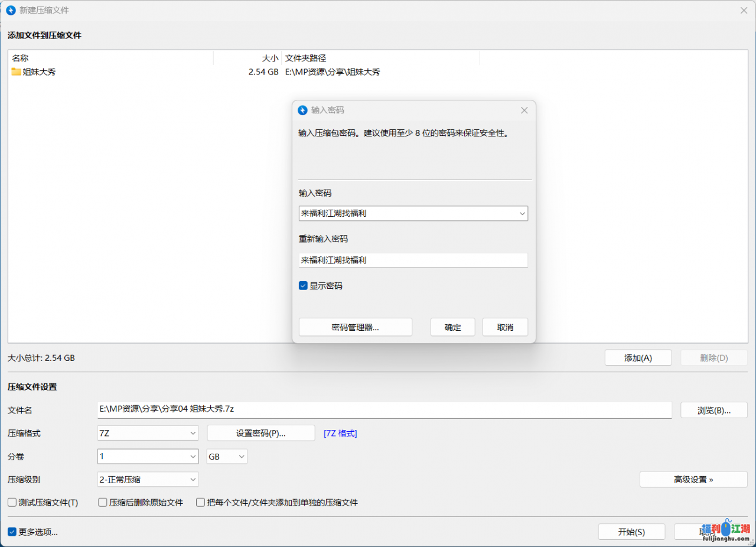Click the folder icon beside 姐妹大秀
The image size is (756, 547).
pyautogui.click(x=16, y=72)
